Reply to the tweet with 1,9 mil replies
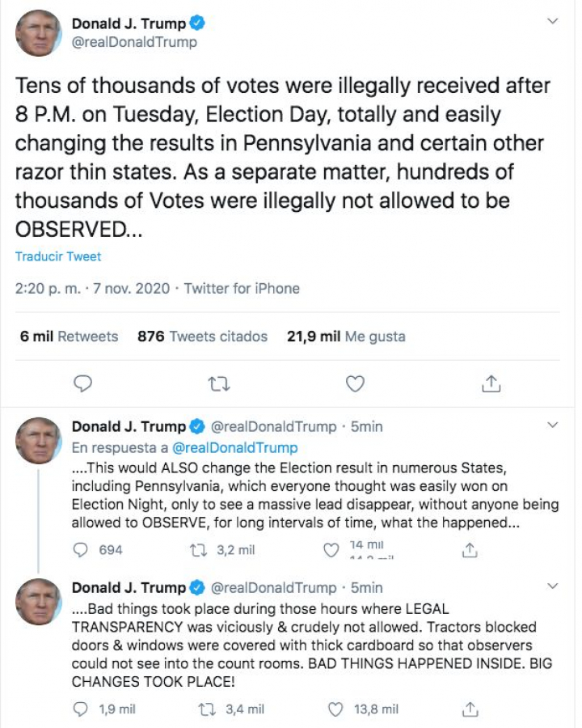The width and height of the screenshot is (582, 728). [81, 709]
